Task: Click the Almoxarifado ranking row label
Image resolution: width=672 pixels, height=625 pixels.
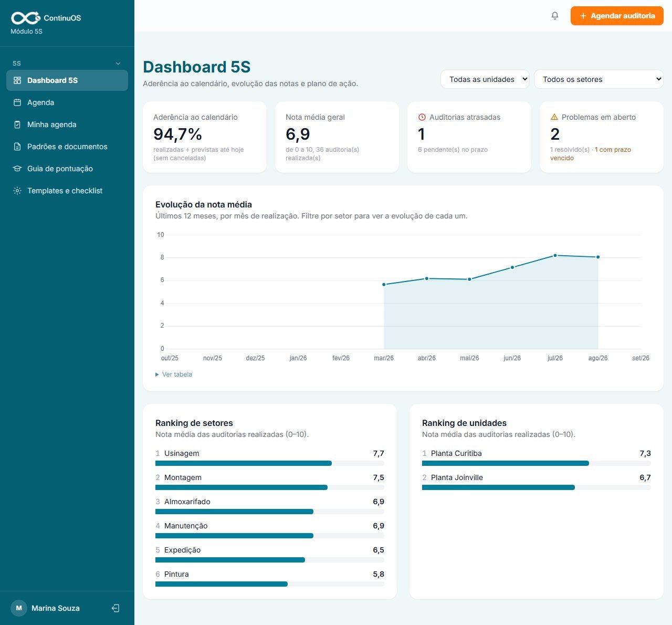Action: (x=187, y=502)
